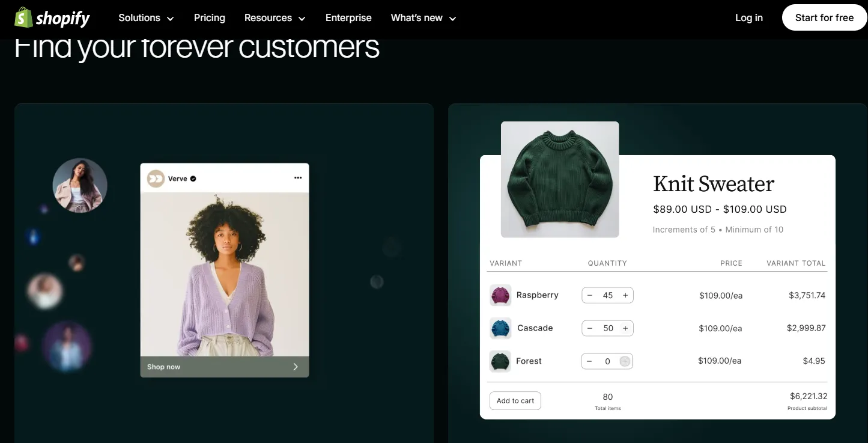Open the Pricing page from the navigation
Viewport: 868px width, 443px height.
tap(209, 18)
